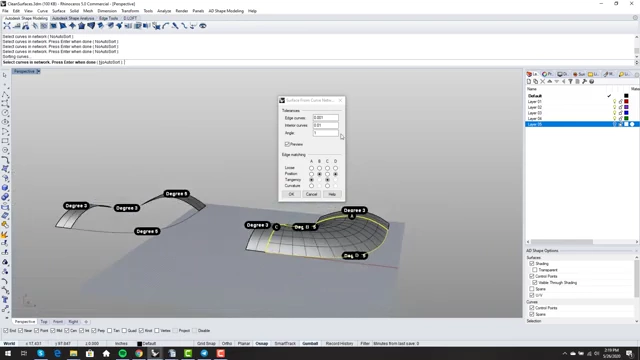The image size is (640, 360).
Task: Enable the Tan osnap checkbox
Action: tap(109, 331)
